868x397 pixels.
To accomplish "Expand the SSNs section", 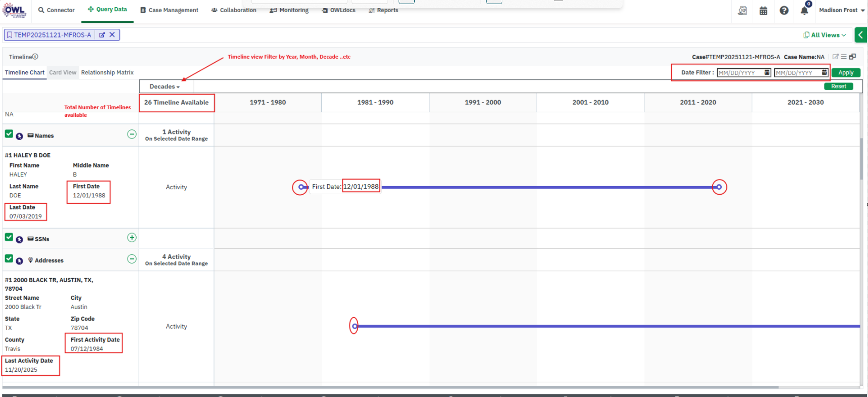I will coord(132,238).
